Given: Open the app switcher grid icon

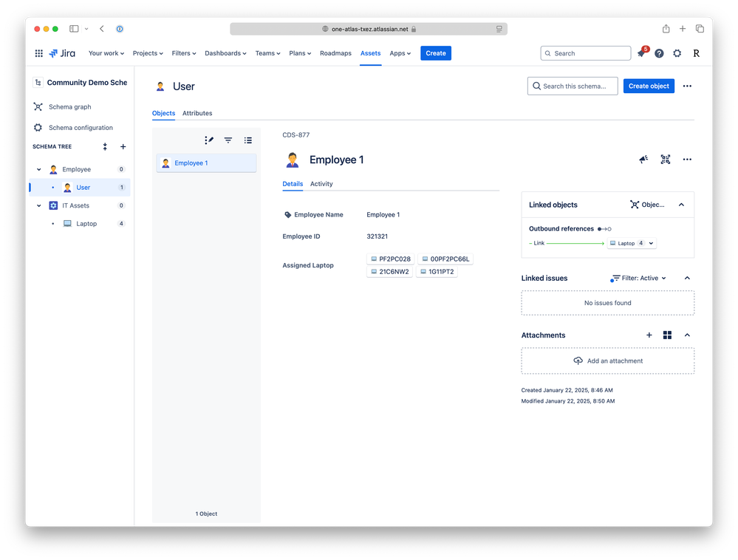Looking at the screenshot, I should [x=38, y=53].
